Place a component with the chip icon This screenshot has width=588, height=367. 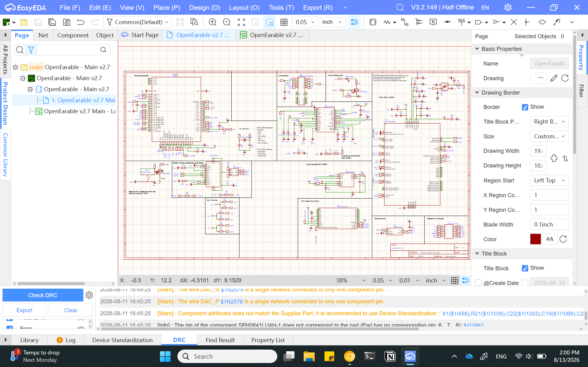[373, 22]
